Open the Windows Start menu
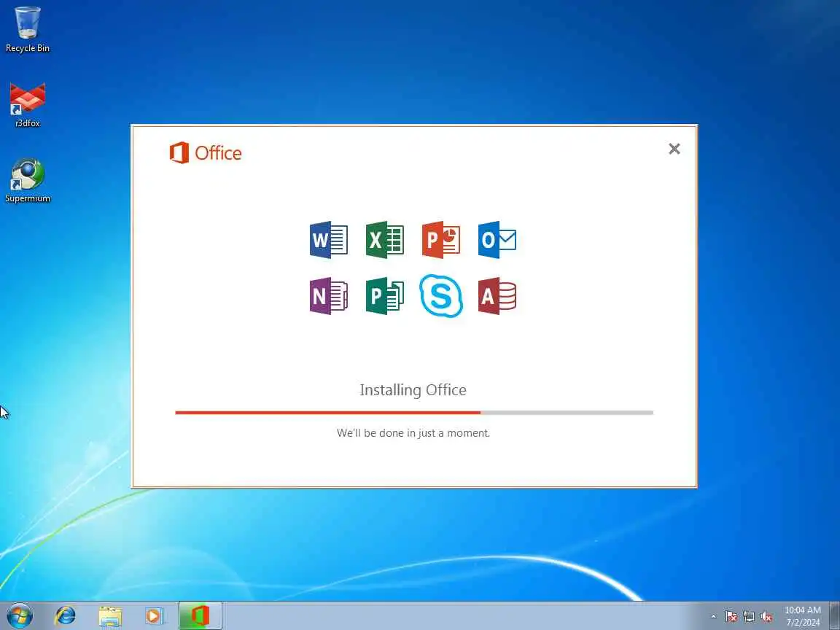 [x=20, y=616]
